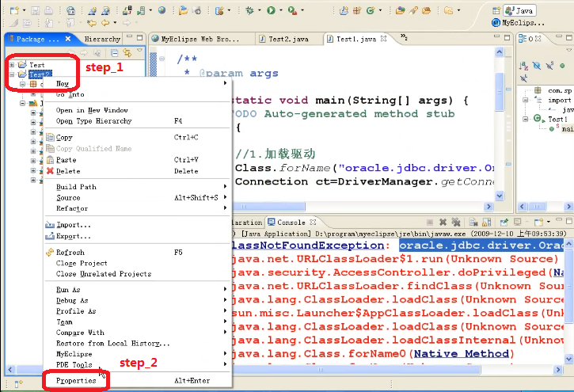
Task: Click the Paste icon in context menu
Action: click(51, 160)
